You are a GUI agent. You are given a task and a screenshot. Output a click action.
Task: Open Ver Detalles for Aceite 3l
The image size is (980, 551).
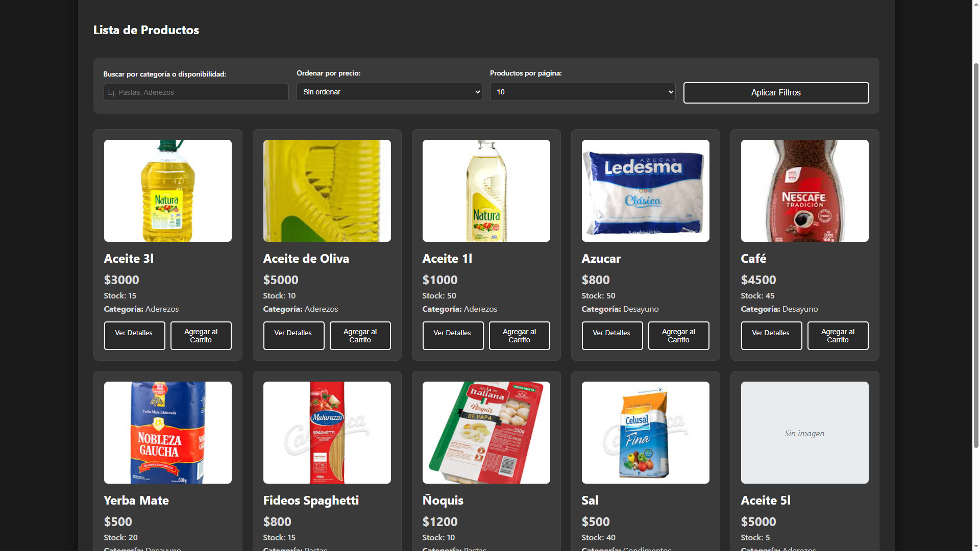pyautogui.click(x=134, y=335)
